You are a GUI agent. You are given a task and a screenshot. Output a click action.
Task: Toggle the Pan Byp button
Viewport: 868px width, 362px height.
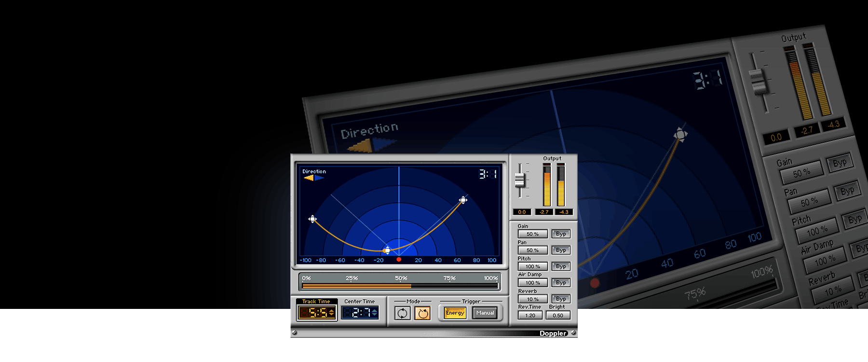click(561, 250)
